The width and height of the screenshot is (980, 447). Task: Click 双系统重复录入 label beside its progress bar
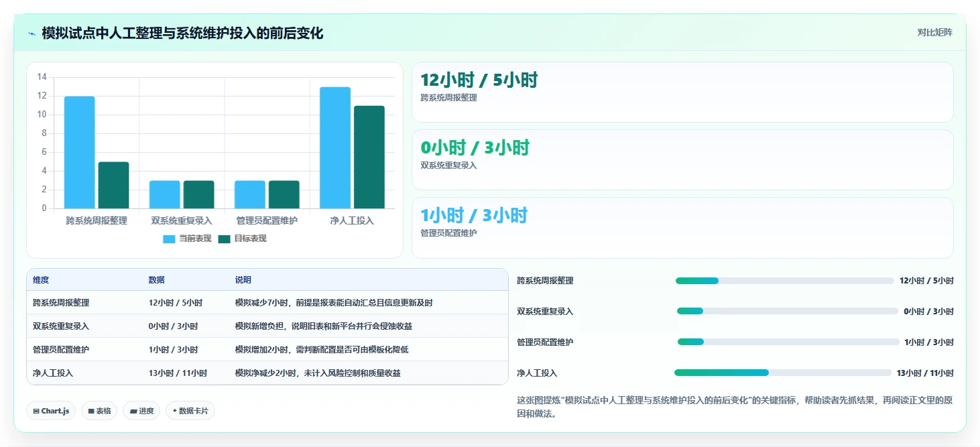coord(545,312)
